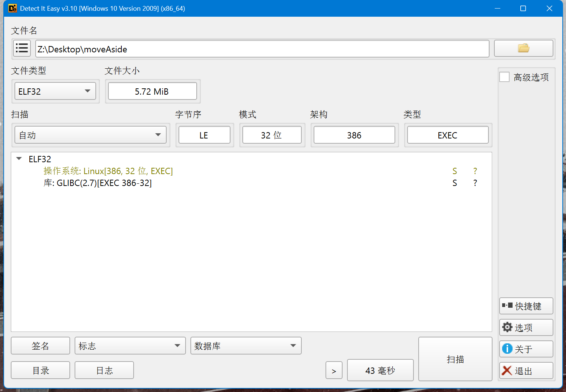Click the ELF32 root tree label
The width and height of the screenshot is (566, 392).
(x=40, y=159)
